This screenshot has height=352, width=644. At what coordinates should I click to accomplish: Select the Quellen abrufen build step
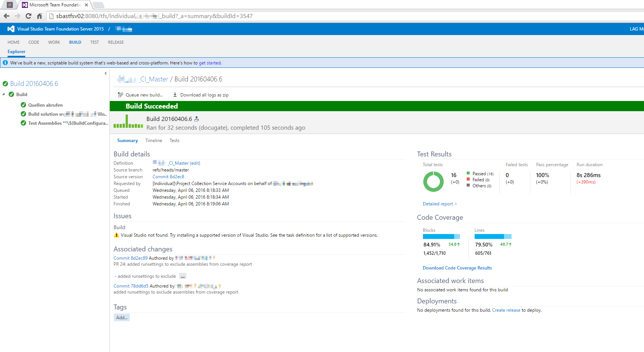pos(45,105)
